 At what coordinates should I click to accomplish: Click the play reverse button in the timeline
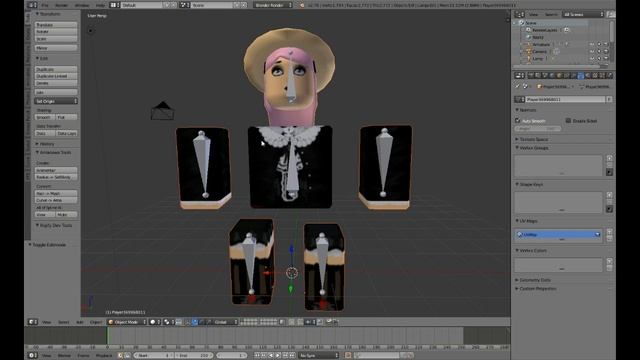(x=271, y=356)
